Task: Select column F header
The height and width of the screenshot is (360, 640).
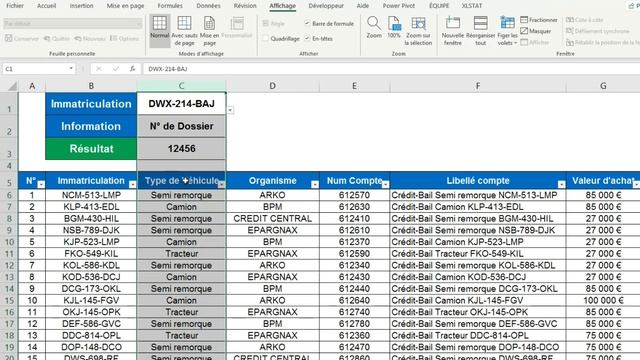Action: 478,86
